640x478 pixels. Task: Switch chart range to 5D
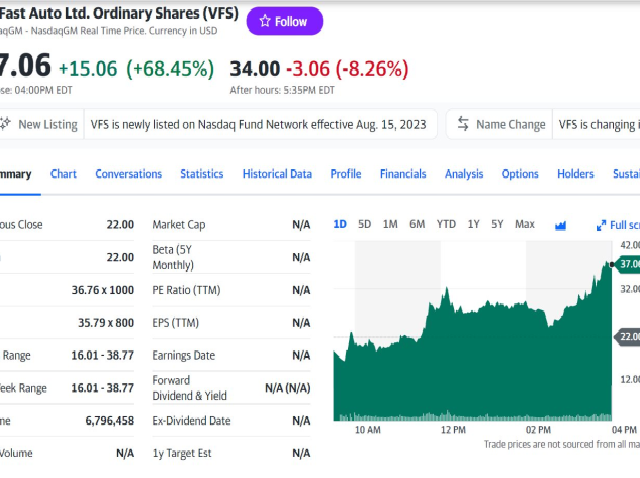(364, 224)
